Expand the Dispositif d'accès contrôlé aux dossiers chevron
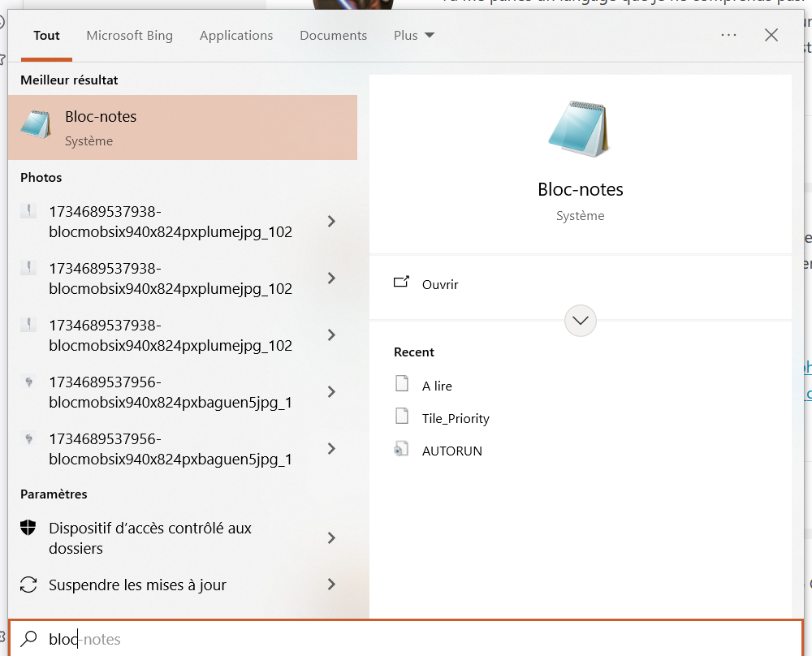Screen dimensions: 812x656 click(x=331, y=538)
